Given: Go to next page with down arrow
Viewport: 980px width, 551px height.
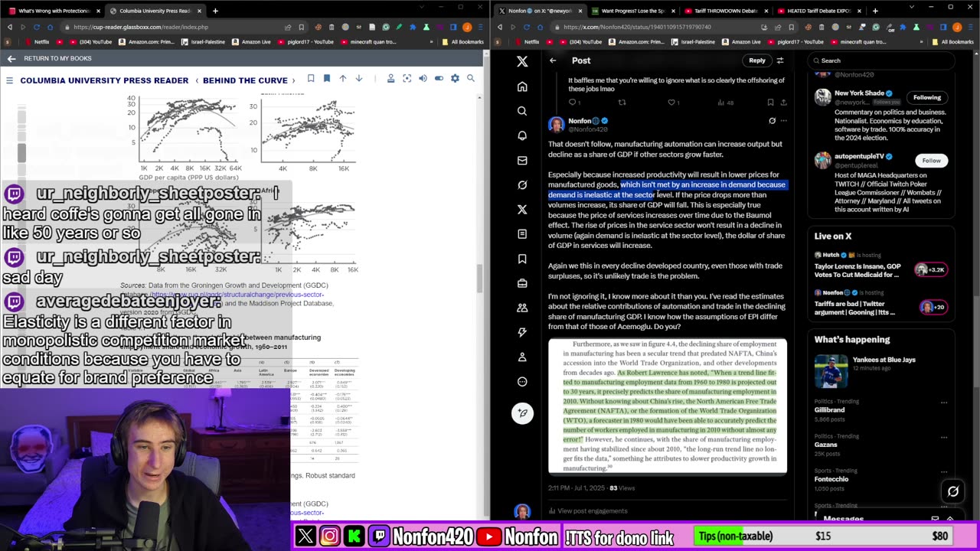Looking at the screenshot, I should pos(358,78).
